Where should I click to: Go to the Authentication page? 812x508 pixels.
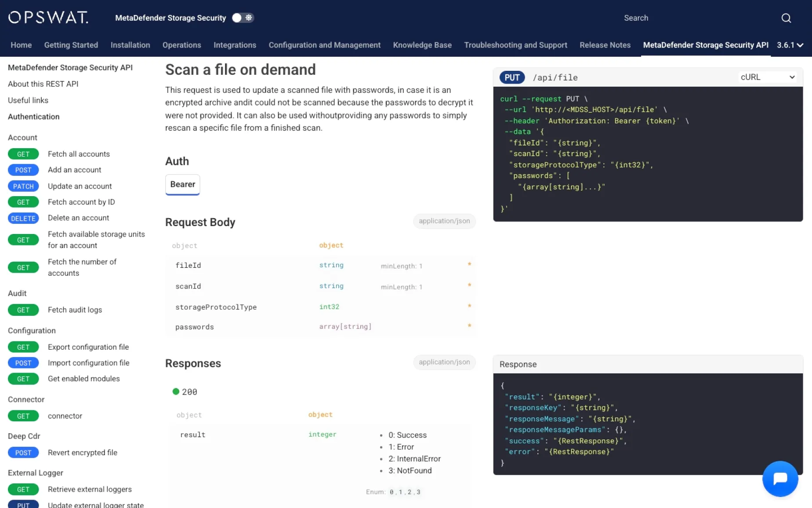pos(33,117)
